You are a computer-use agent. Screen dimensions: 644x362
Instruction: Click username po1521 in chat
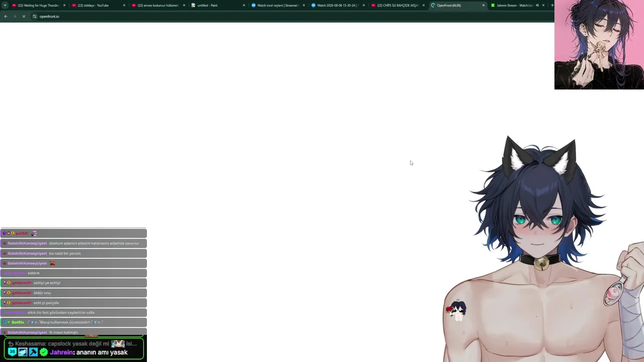22,234
